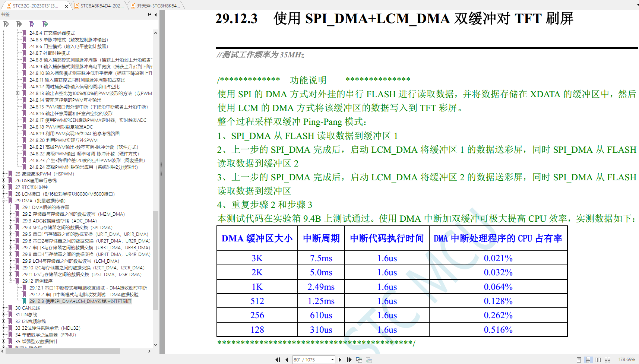Click table header DMA 缓冲区大小
The image size is (639, 364).
[x=257, y=238]
